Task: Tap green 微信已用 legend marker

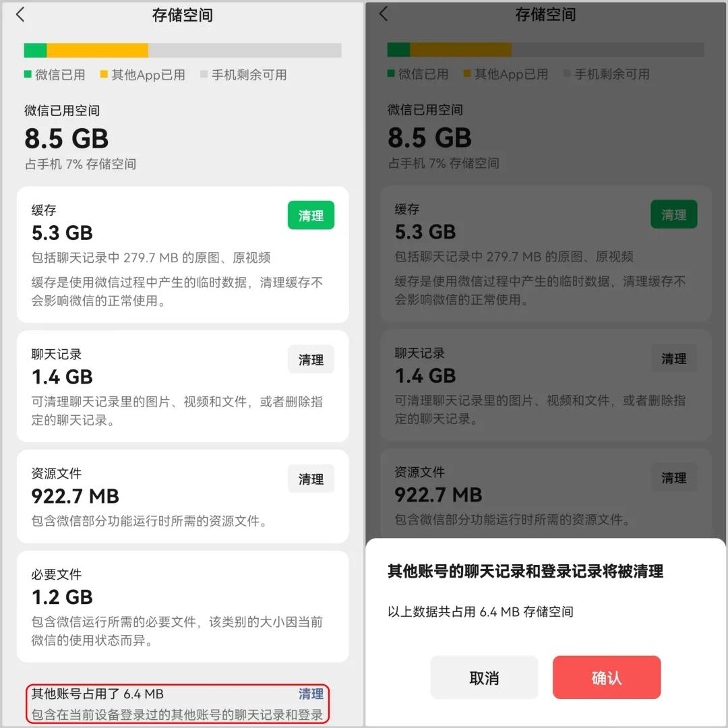Action: coord(28,74)
